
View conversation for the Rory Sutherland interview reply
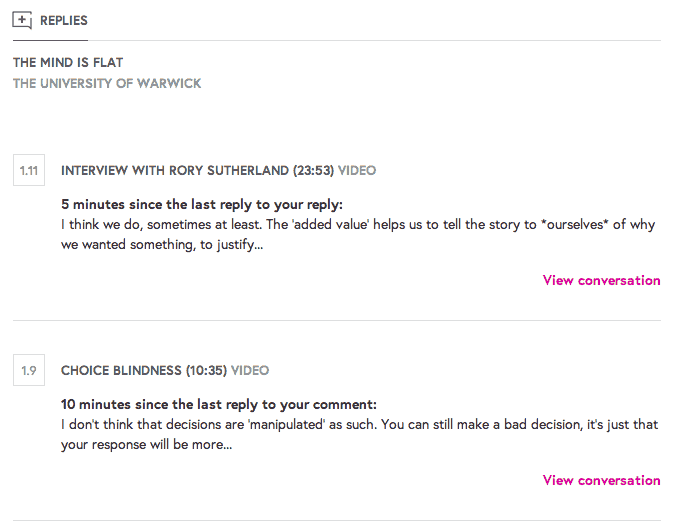(x=601, y=280)
